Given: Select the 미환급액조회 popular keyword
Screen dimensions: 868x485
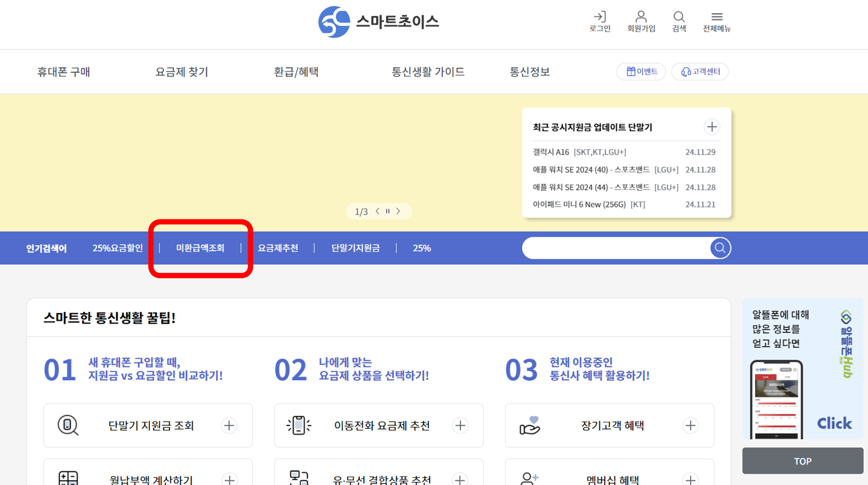Looking at the screenshot, I should [200, 248].
